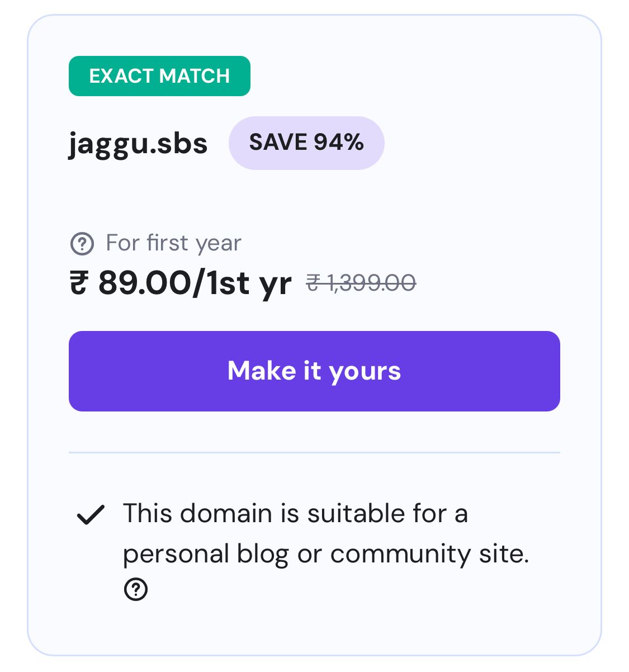Click the rupee symbol in the crossed-out price
The image size is (629, 672).
tap(313, 283)
